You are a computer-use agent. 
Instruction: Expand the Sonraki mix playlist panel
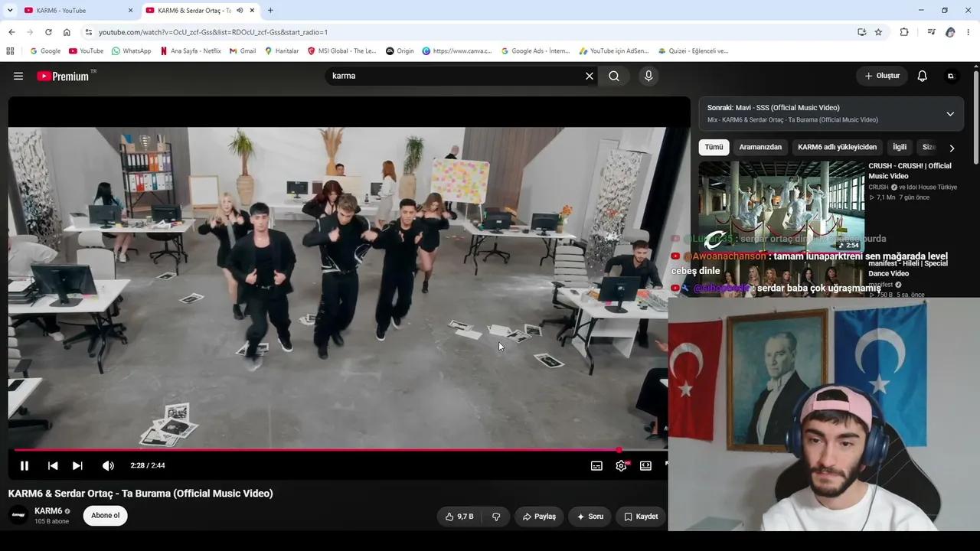[x=950, y=114]
